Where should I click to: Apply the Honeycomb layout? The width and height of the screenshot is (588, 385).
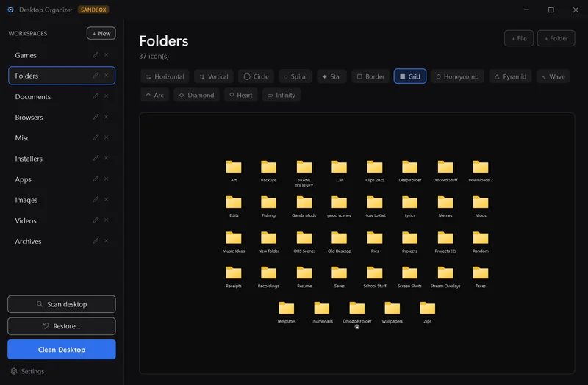[457, 76]
